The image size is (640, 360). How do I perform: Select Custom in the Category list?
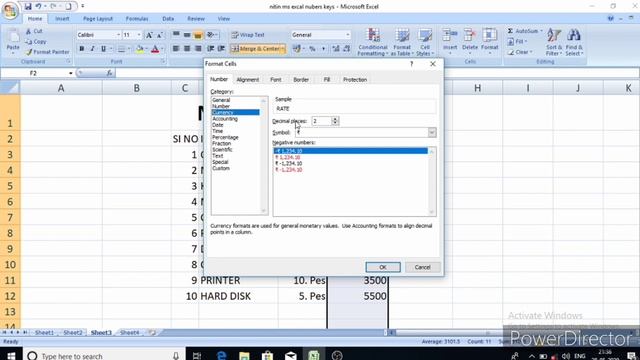pyautogui.click(x=221, y=169)
